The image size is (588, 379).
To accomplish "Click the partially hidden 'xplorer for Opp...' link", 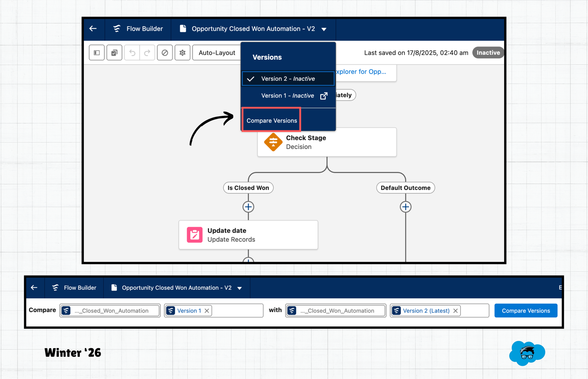I will 361,72.
